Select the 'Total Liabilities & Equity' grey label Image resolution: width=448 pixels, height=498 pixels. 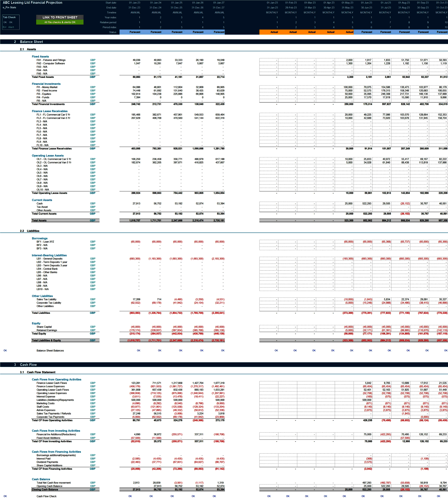[x=46, y=340]
